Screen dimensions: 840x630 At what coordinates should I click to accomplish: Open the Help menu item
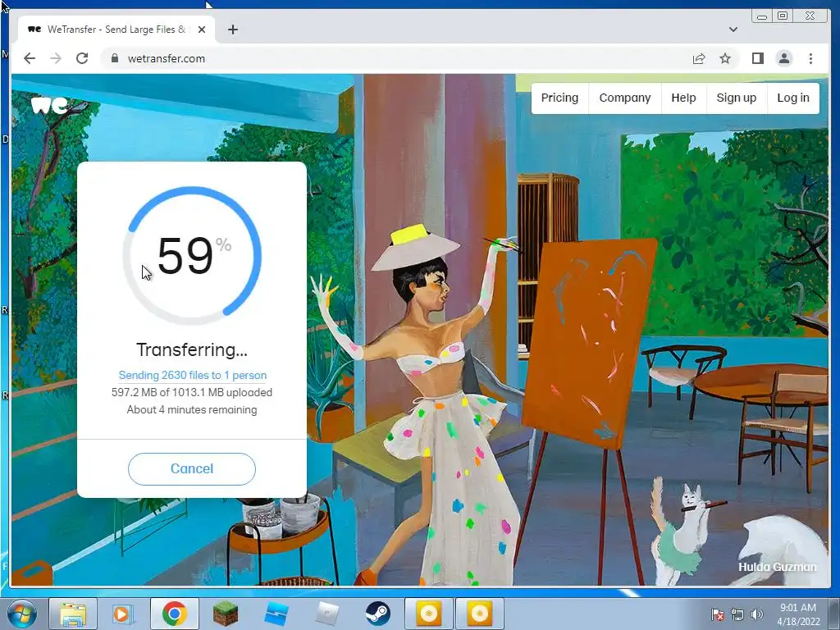pos(683,98)
